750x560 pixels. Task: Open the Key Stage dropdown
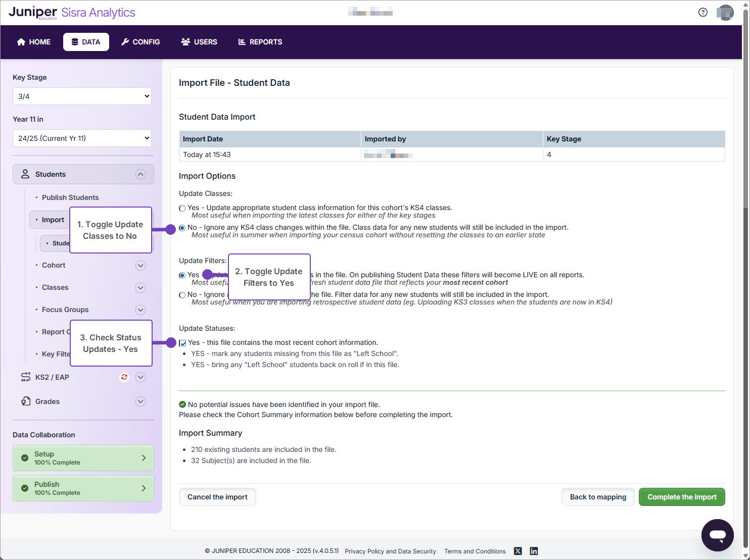tap(82, 96)
